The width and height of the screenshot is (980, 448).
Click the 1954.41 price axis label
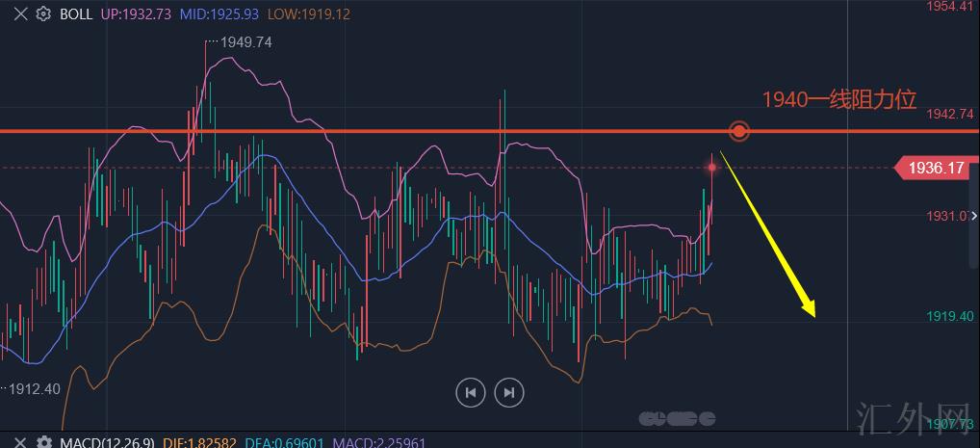[949, 7]
